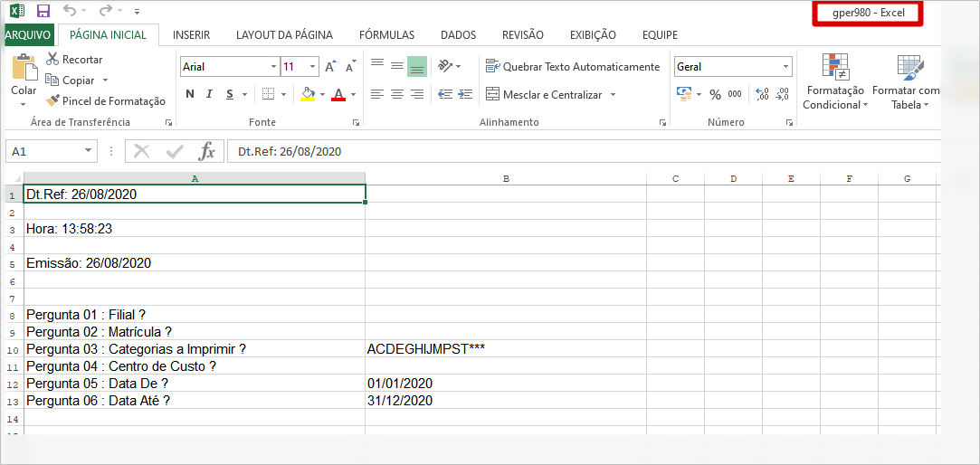
Task: Open Quick Access Toolbar customize arrow
Action: click(137, 11)
